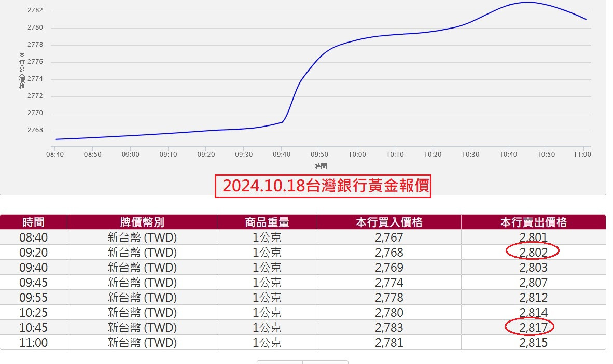This screenshot has width=613, height=364.
Task: Select the 09:20 time cell in the table
Action: [34, 253]
